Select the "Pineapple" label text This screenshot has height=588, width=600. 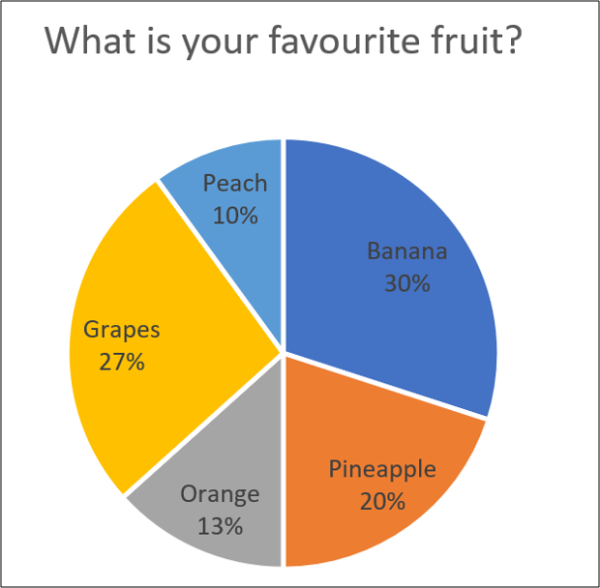coord(381,469)
